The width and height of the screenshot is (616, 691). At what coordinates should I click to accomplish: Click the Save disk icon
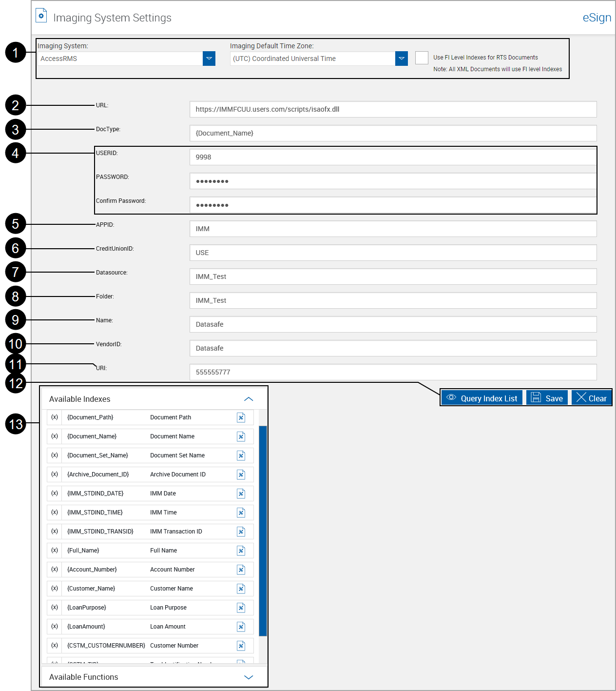537,398
